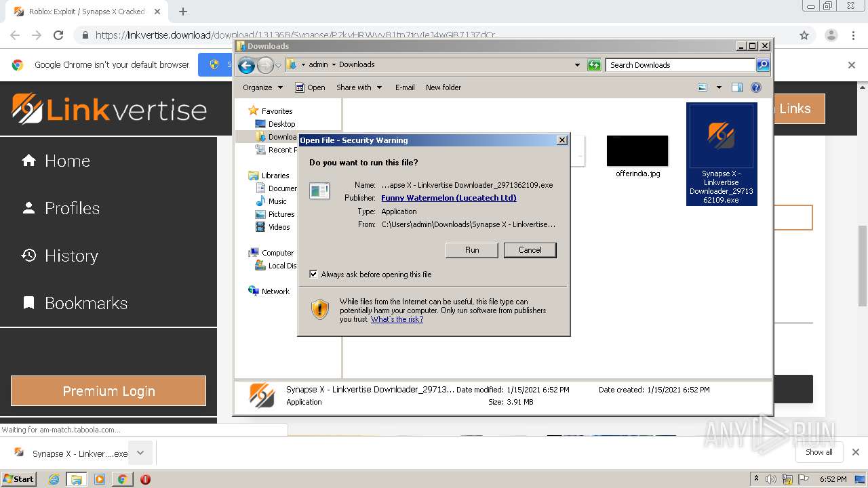Image resolution: width=868 pixels, height=488 pixels.
Task: Bookmark this page with the star icon
Action: tap(804, 35)
